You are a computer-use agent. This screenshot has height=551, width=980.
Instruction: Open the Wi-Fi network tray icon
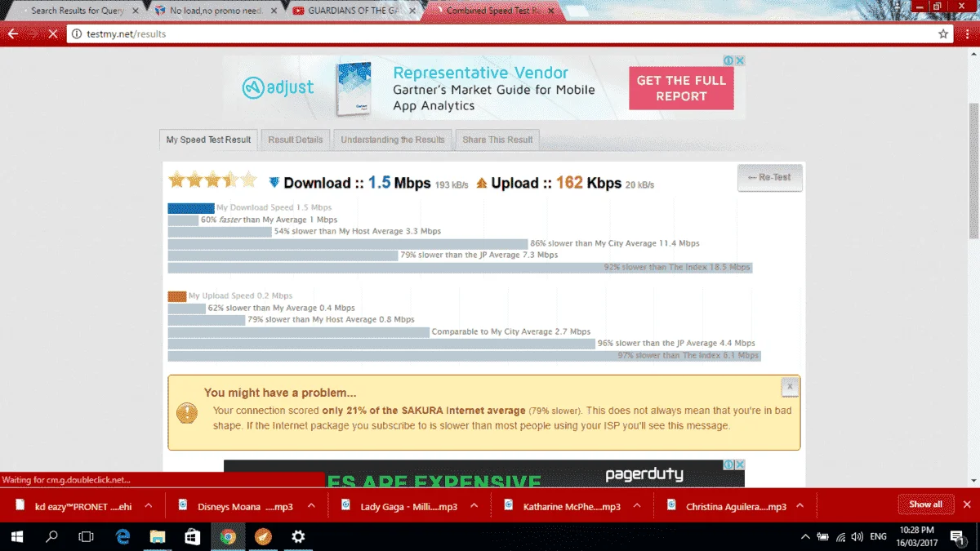tap(840, 536)
